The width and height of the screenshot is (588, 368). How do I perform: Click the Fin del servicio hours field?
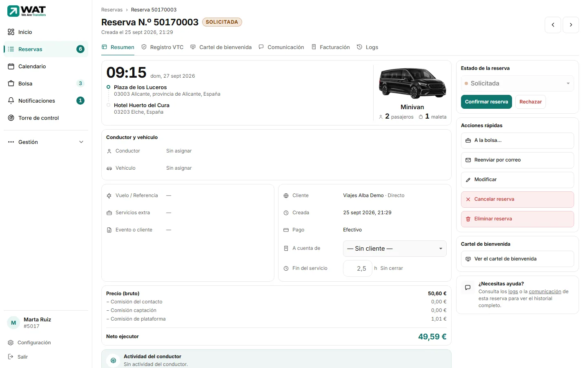pos(358,269)
